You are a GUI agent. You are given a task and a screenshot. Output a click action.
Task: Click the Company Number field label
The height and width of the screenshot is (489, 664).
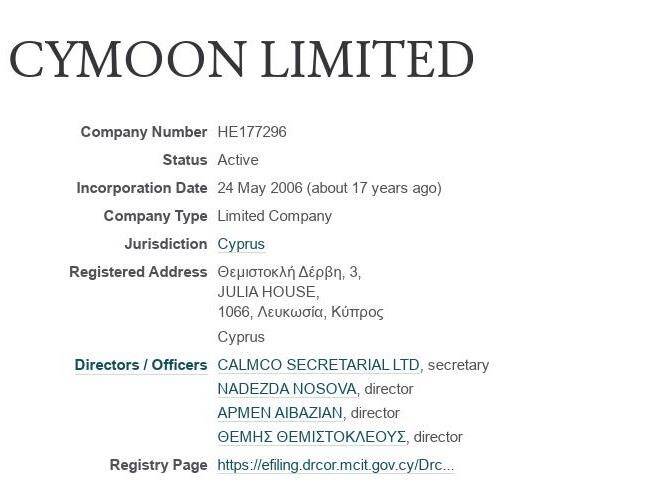[x=143, y=132]
